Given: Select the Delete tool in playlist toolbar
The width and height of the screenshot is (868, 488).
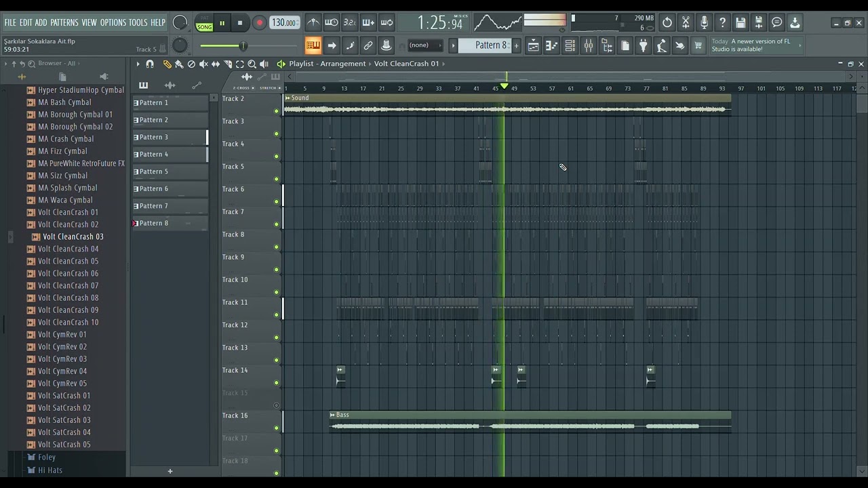Looking at the screenshot, I should pos(191,64).
